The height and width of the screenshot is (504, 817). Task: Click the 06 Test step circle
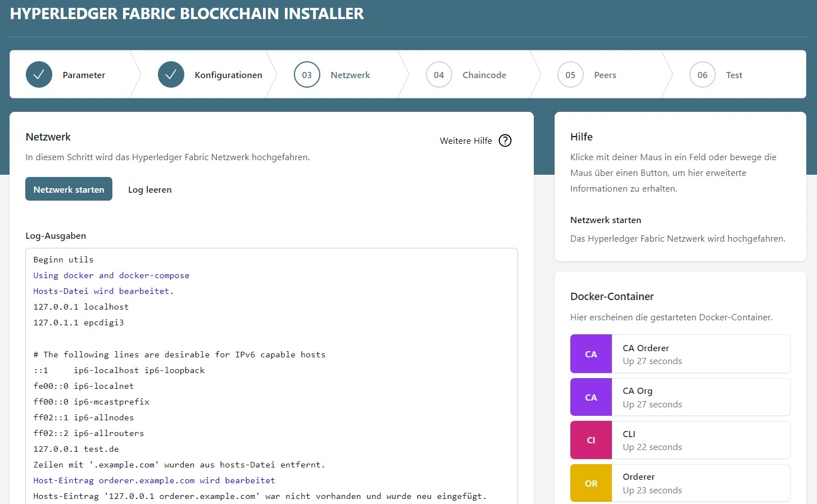coord(702,75)
